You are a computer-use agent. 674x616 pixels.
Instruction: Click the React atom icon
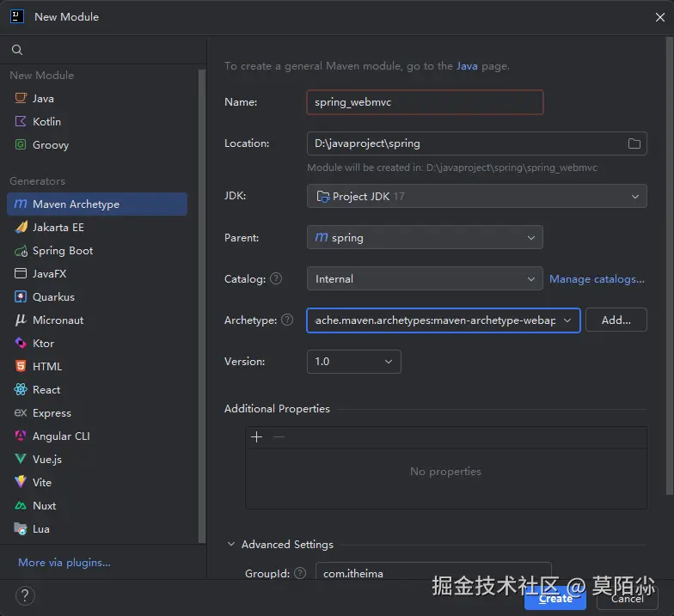pos(21,389)
